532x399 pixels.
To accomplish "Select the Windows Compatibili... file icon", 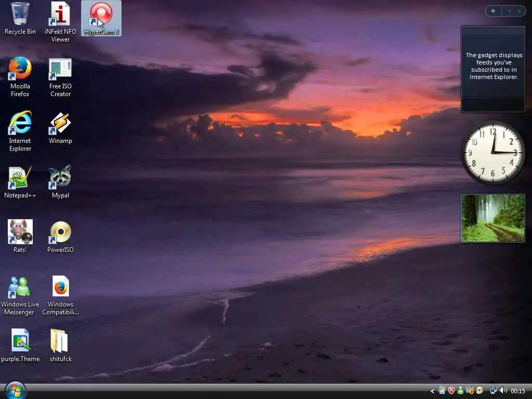I will [x=60, y=295].
